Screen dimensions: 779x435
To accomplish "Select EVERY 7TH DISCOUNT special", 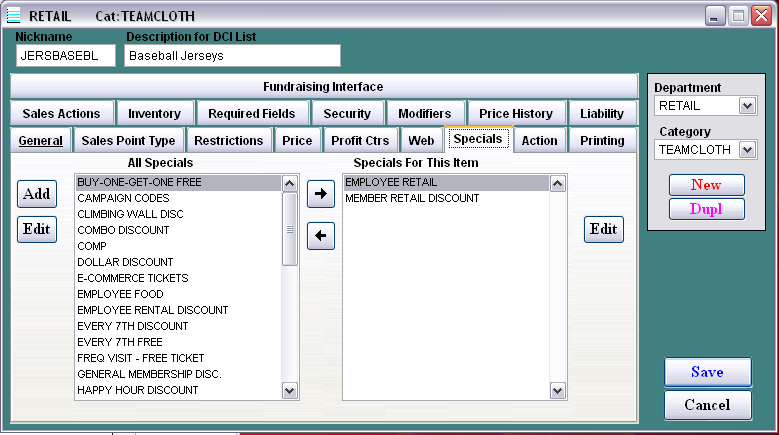I will (178, 326).
